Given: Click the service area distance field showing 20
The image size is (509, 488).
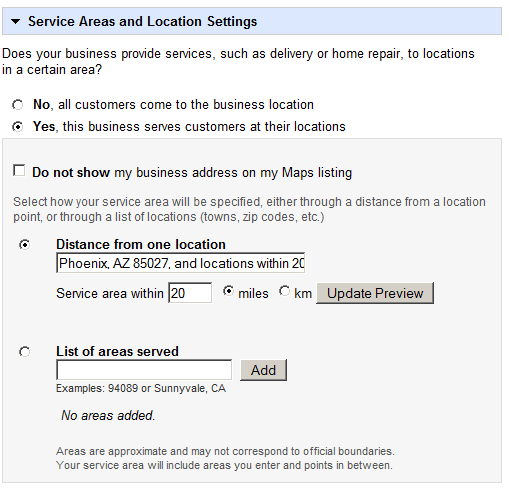Looking at the screenshot, I should coord(190,293).
